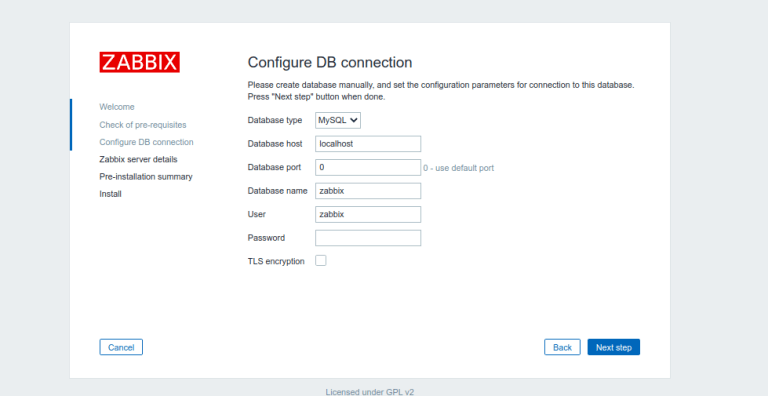This screenshot has height=396, width=768.
Task: Select the Welcome step in sidebar
Action: click(x=117, y=107)
